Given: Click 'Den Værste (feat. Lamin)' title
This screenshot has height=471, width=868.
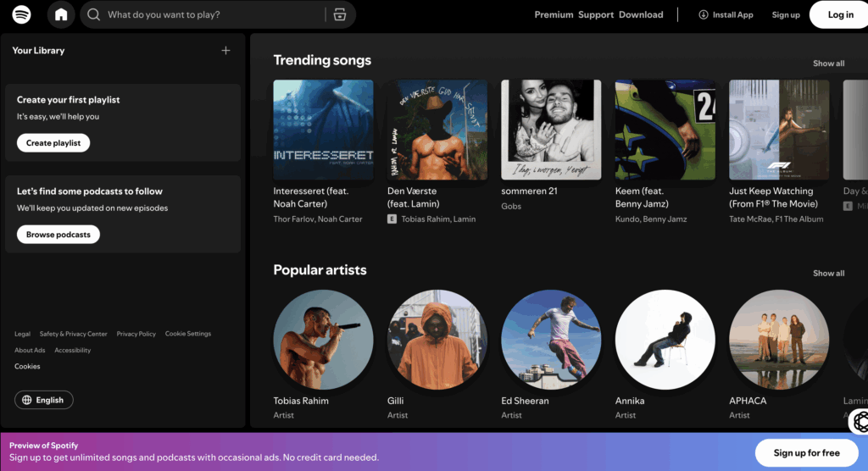Looking at the screenshot, I should [414, 197].
